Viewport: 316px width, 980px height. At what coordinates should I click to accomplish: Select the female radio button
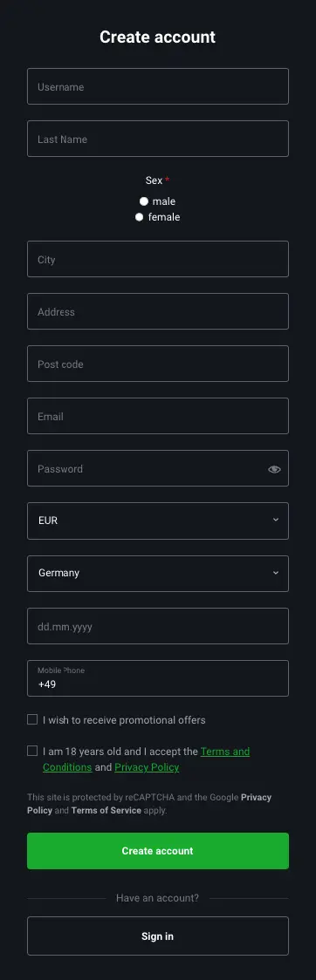(140, 217)
